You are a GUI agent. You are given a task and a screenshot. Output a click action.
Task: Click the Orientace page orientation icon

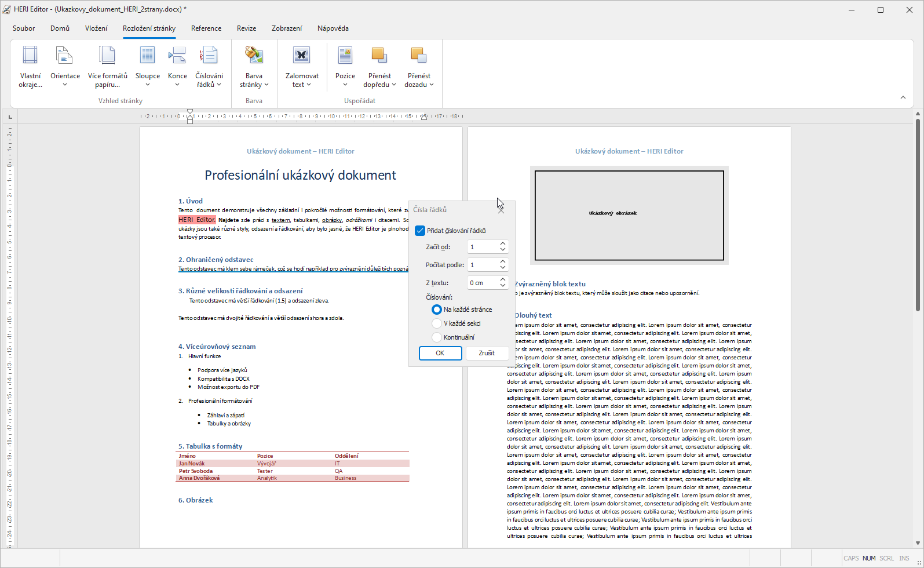tap(65, 56)
